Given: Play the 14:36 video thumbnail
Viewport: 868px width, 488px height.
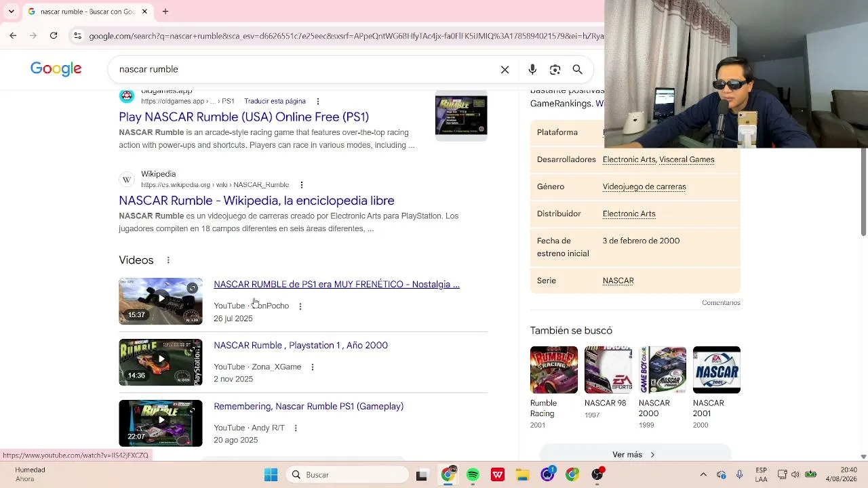Looking at the screenshot, I should [161, 362].
